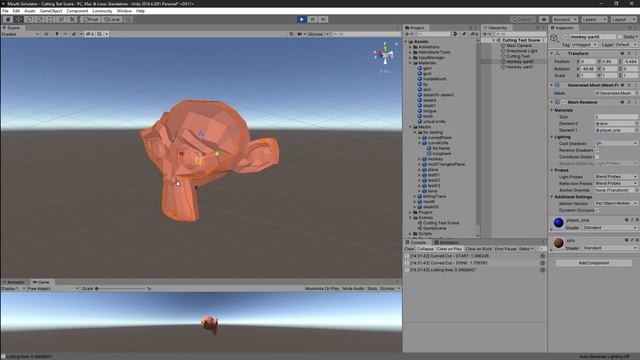Click the skin material icon in Project
640x360 pixels.
coord(420,89)
